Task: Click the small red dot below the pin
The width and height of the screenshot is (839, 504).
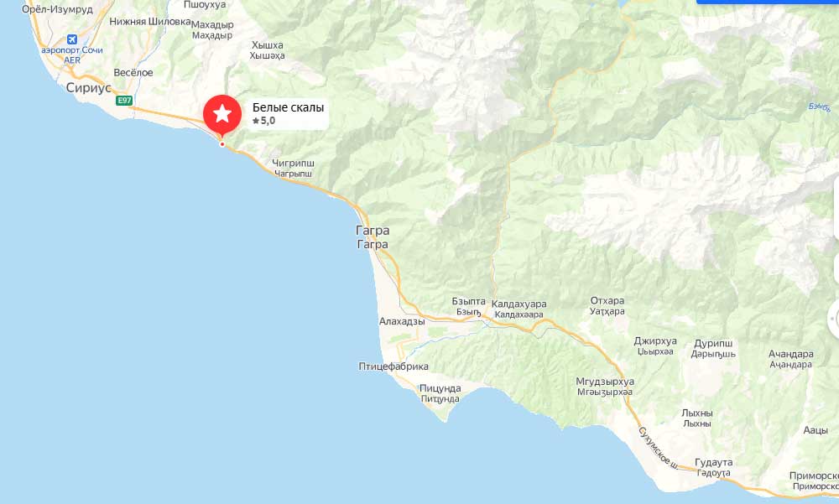Action: click(222, 144)
